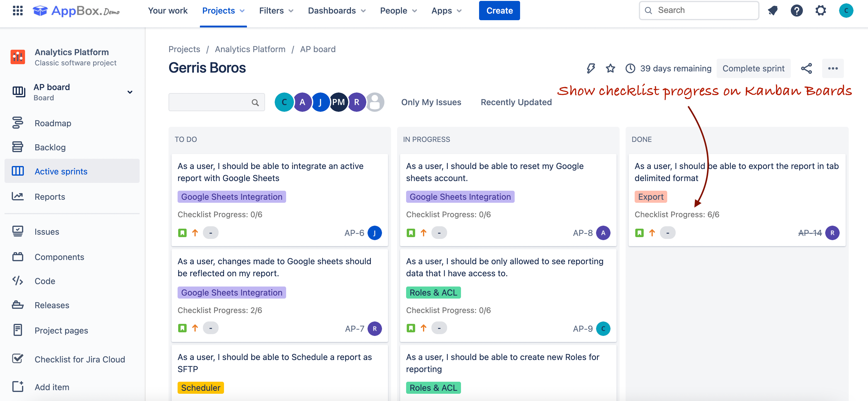Expand the Apps dropdown menu
The width and height of the screenshot is (868, 401).
446,11
